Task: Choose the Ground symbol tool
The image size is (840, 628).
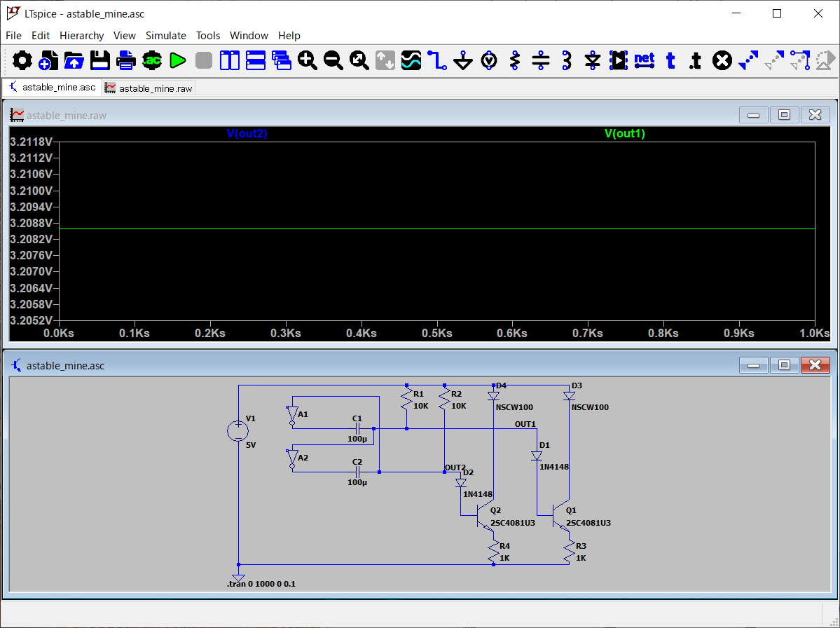Action: [x=463, y=61]
